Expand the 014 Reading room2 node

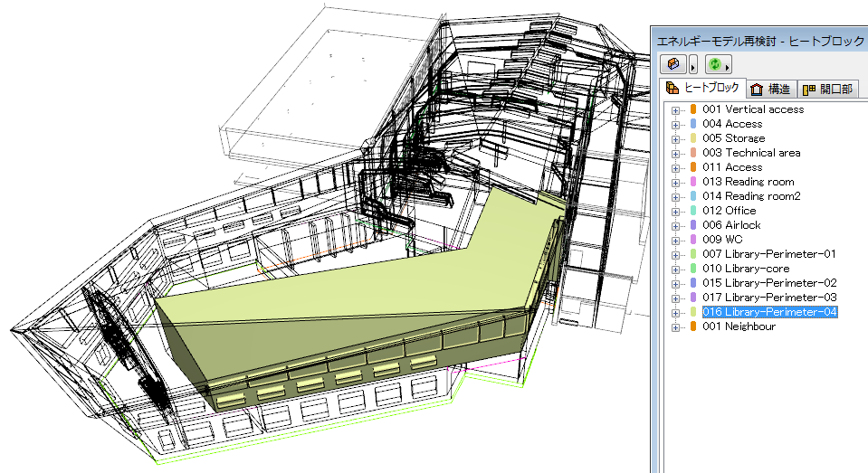[x=675, y=197]
